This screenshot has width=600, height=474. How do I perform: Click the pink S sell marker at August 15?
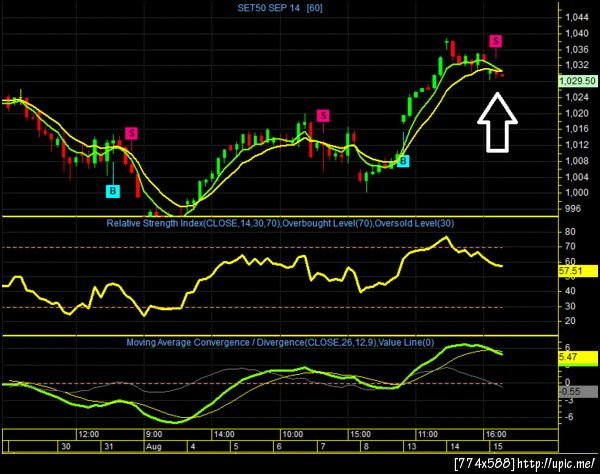[x=496, y=41]
